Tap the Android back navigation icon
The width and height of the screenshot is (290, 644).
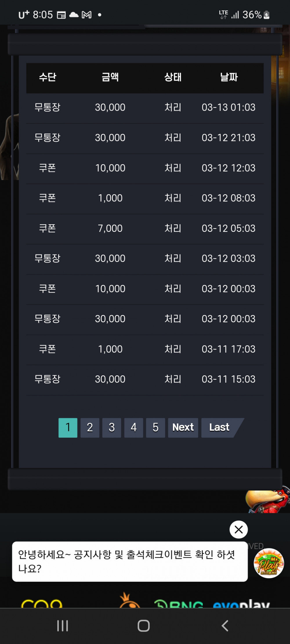pos(225,626)
